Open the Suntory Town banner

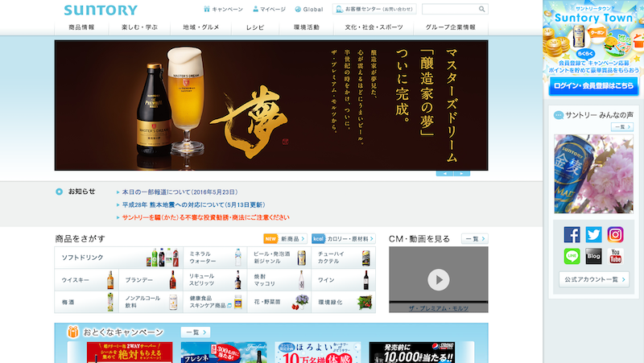pyautogui.click(x=593, y=37)
